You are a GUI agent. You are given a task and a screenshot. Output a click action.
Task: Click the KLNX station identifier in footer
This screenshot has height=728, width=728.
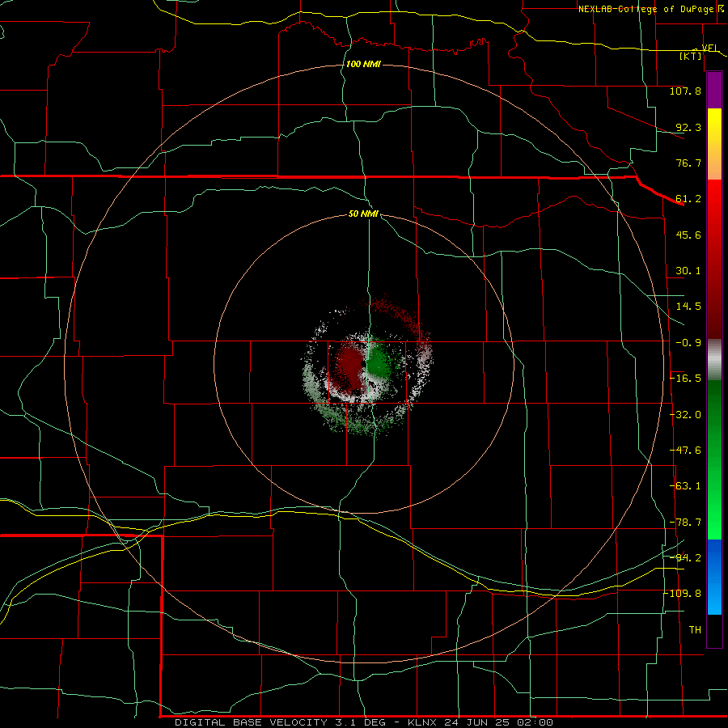421,722
